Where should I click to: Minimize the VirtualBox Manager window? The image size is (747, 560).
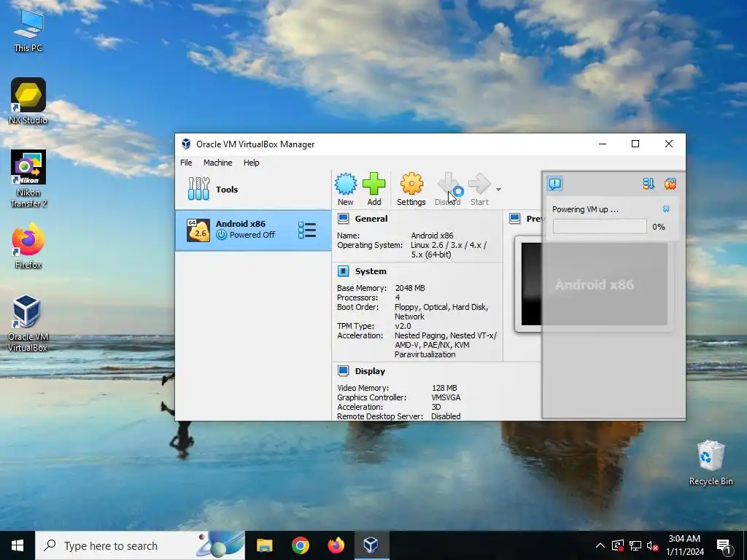(x=603, y=144)
